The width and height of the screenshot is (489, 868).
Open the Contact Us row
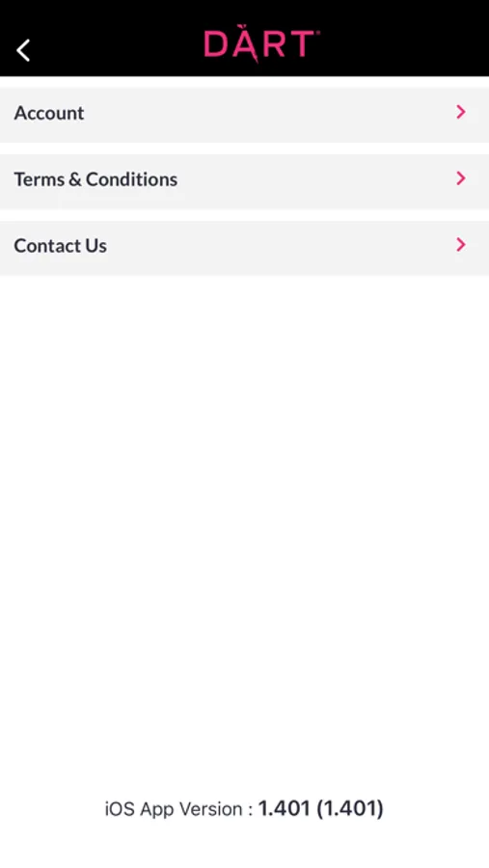point(244,248)
